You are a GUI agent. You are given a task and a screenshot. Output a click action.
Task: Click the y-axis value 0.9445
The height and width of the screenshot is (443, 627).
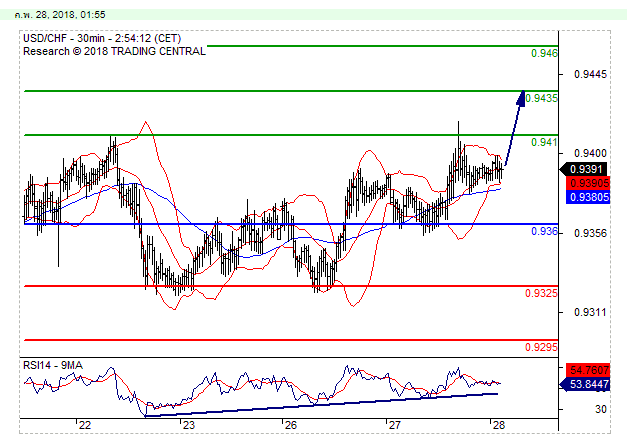(590, 74)
